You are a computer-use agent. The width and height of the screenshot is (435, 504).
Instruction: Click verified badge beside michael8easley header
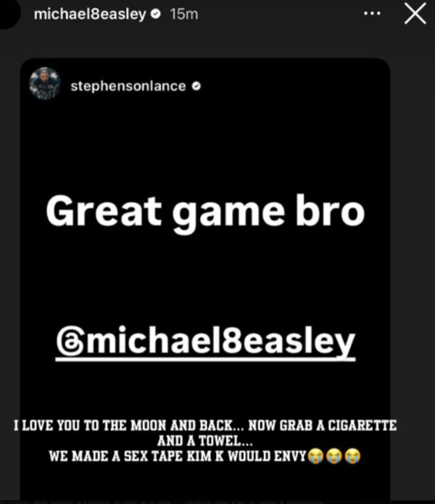[156, 15]
